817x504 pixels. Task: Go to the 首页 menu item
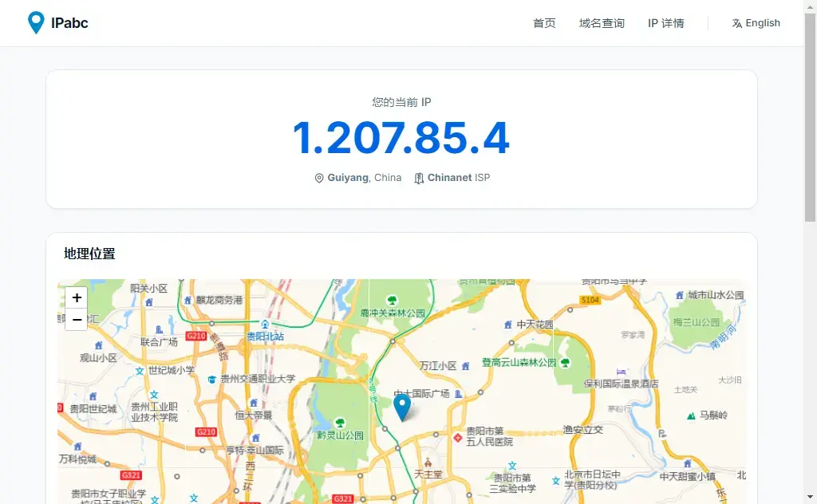click(x=544, y=23)
